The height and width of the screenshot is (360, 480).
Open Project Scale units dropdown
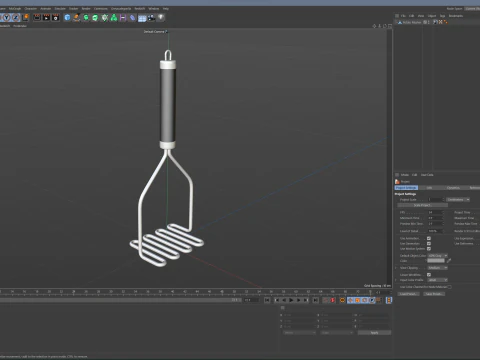pos(458,199)
